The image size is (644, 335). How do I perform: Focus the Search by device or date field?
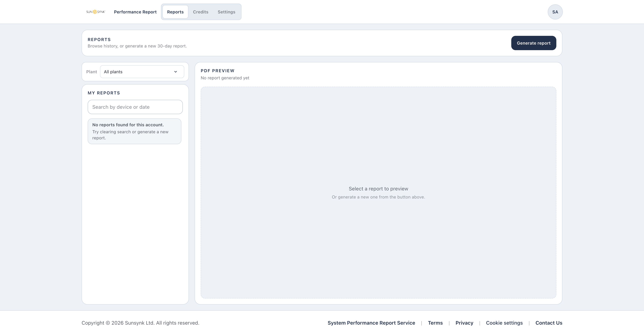tap(135, 107)
